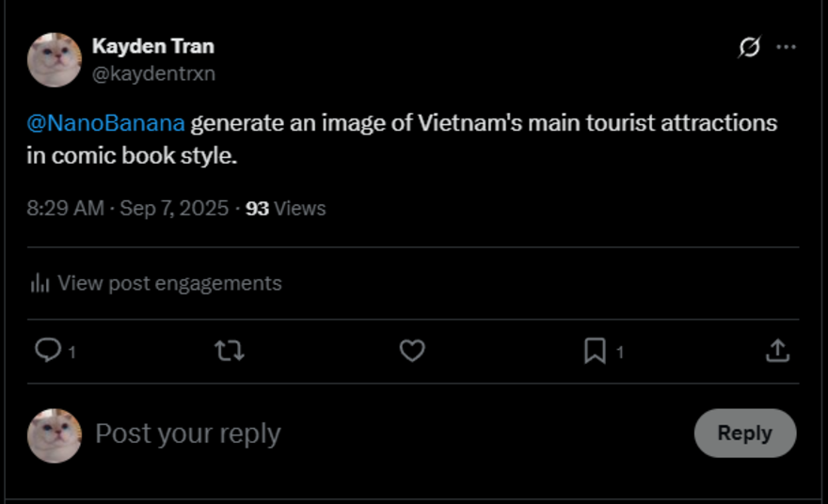This screenshot has height=504, width=828.
Task: Click the Kayden Tran display name
Action: coord(153,46)
